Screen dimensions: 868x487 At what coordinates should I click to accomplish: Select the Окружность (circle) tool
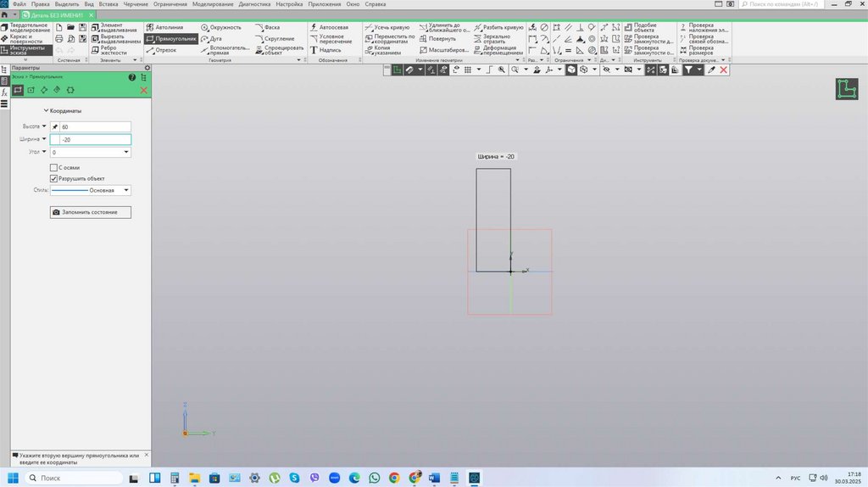221,27
